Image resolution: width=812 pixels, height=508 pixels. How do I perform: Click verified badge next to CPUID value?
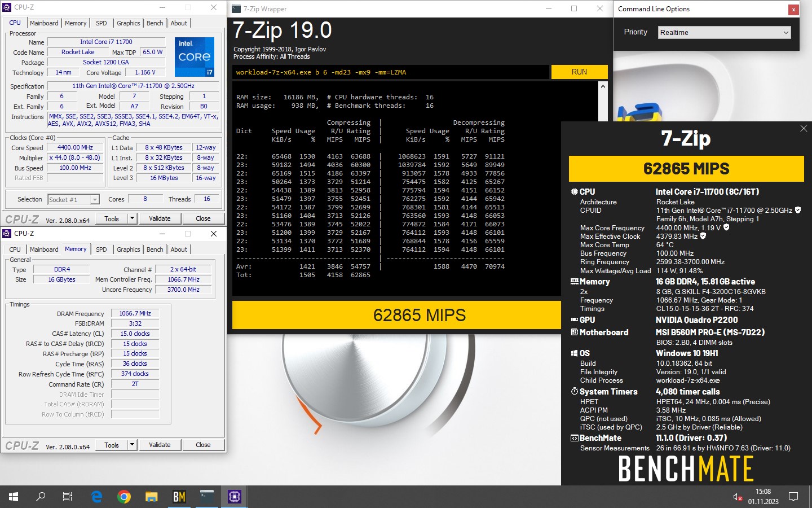point(798,210)
